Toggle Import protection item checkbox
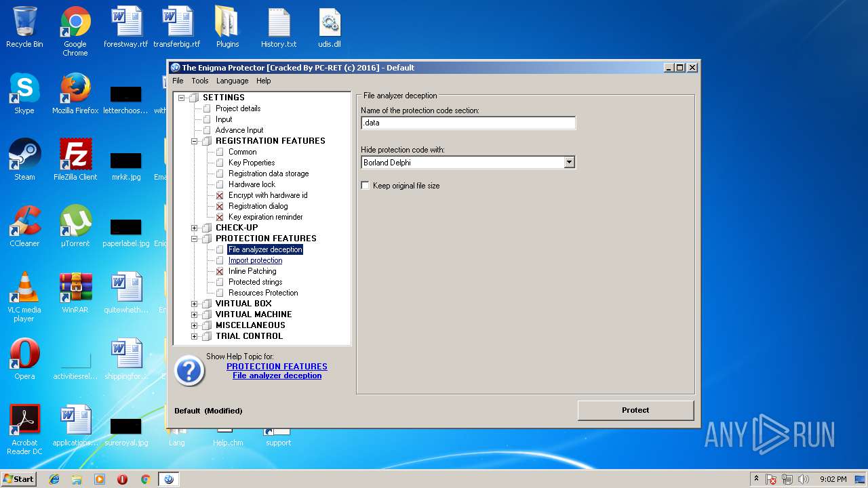This screenshot has width=868, height=488. 219,260
